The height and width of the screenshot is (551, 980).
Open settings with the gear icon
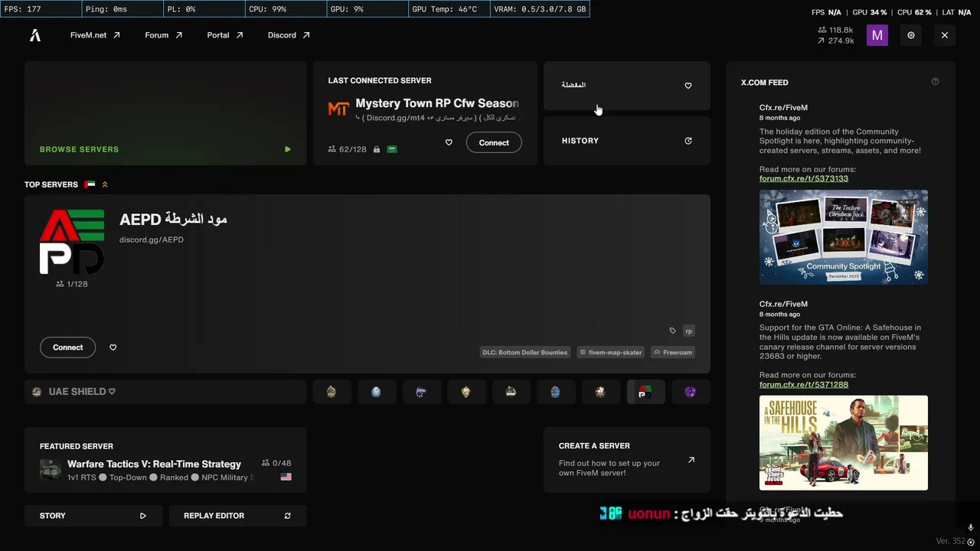(x=911, y=35)
